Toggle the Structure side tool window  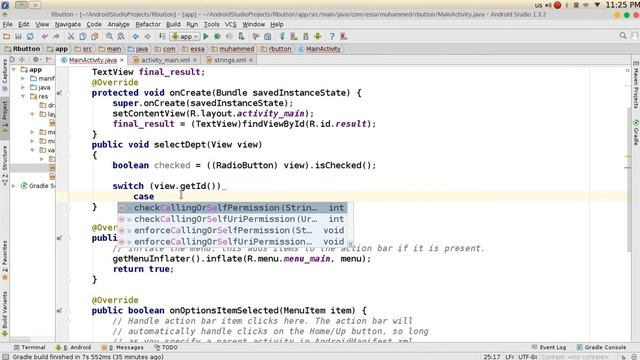click(x=4, y=165)
